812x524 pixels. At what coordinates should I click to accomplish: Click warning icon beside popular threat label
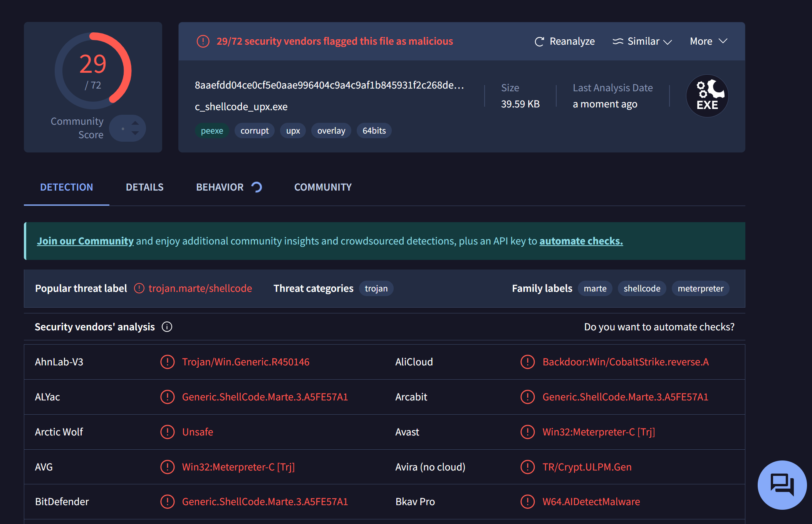click(x=139, y=288)
